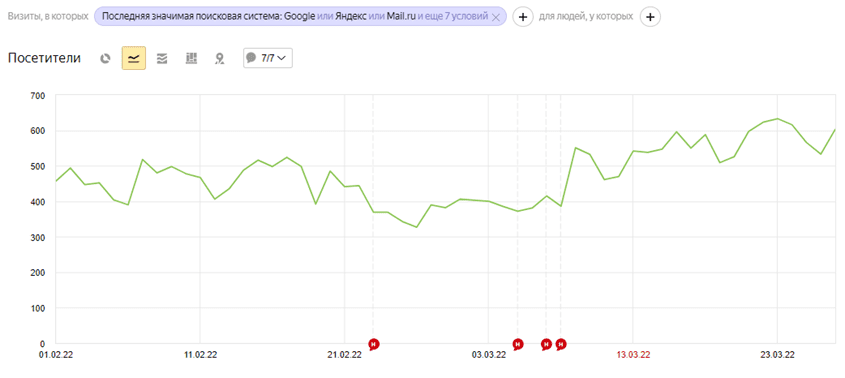
Task: Open the 7/7 chart notes dropdown
Action: tap(268, 58)
